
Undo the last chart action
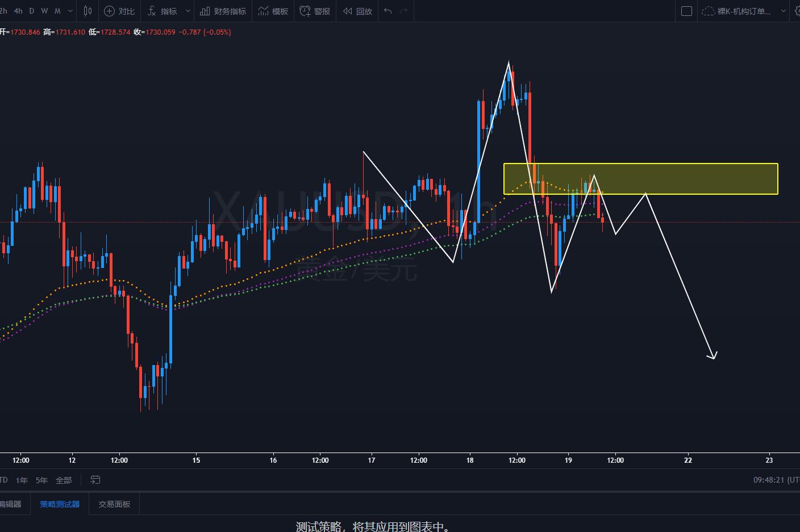coord(388,11)
